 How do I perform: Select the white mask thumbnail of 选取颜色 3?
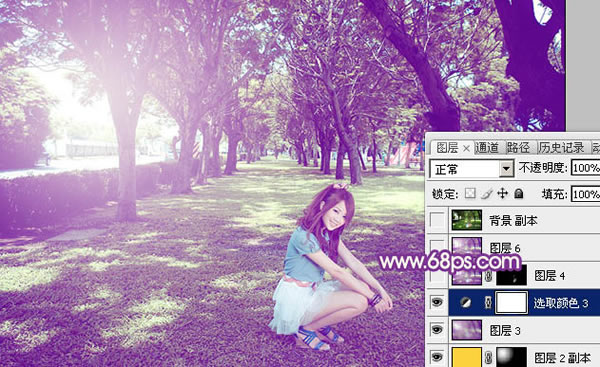(512, 302)
